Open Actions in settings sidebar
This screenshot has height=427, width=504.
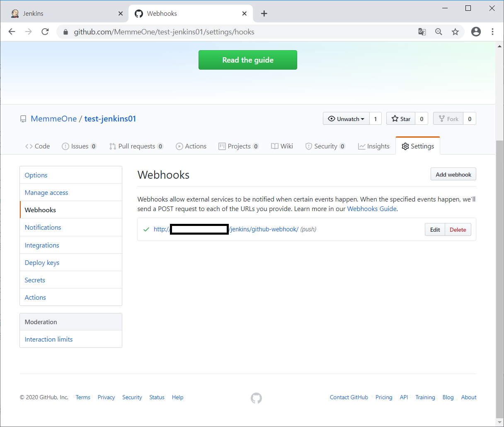pyautogui.click(x=71, y=297)
